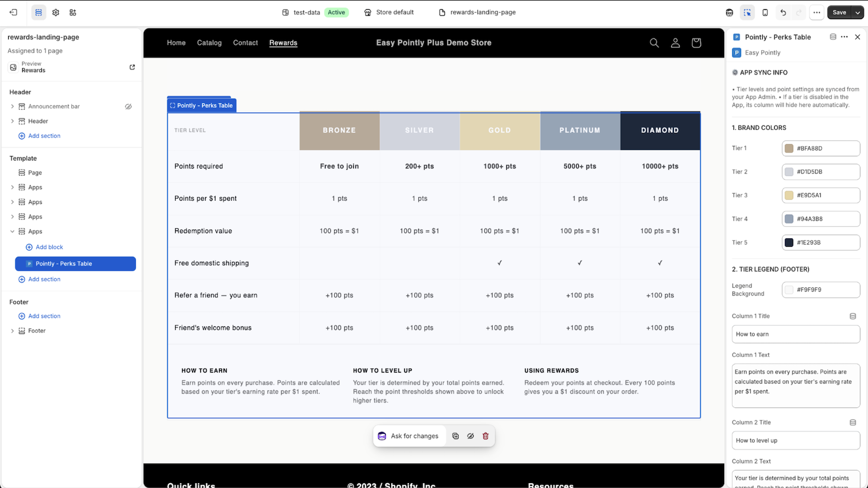This screenshot has width=868, height=488.
Task: Open the Tier 5 color swatch
Action: point(789,242)
